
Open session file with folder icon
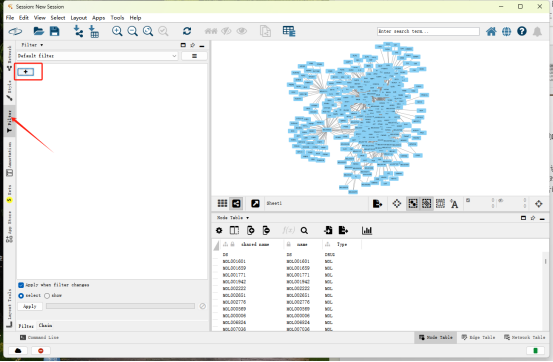pyautogui.click(x=38, y=31)
